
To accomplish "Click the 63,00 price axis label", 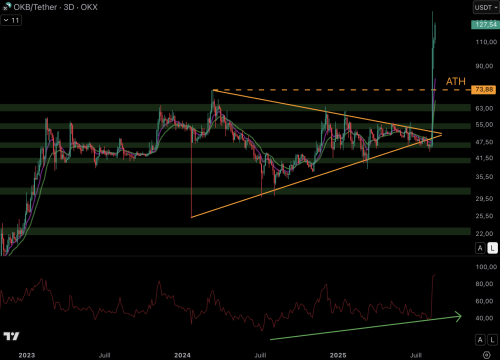I will tap(485, 108).
